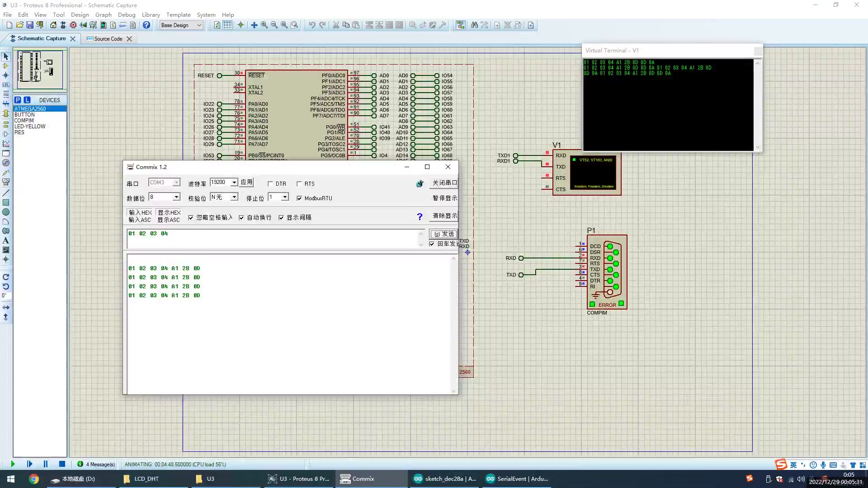Click the blue Help question mark icon
Screen dimensions: 868x488
146,25
